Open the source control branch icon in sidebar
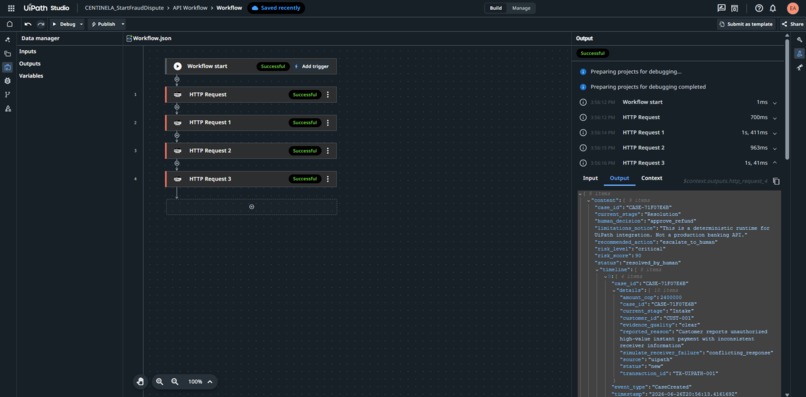 tap(8, 95)
